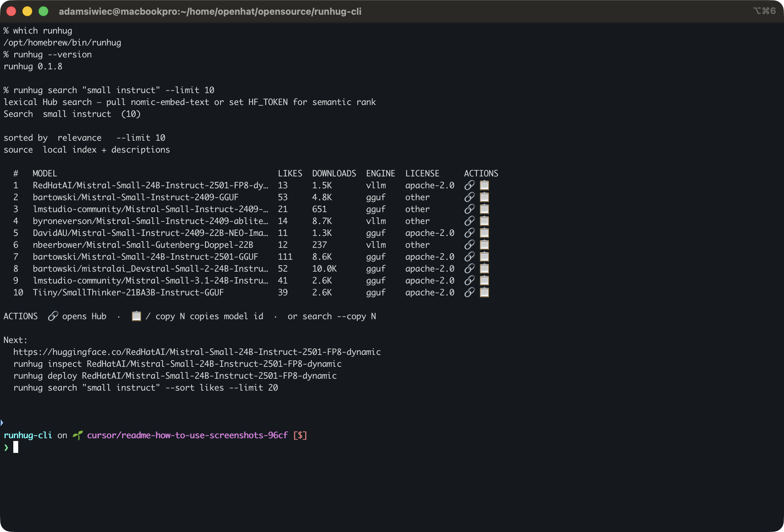Screen dimensions: 784x532
Task: Click the window title path text
Action: tap(210, 12)
